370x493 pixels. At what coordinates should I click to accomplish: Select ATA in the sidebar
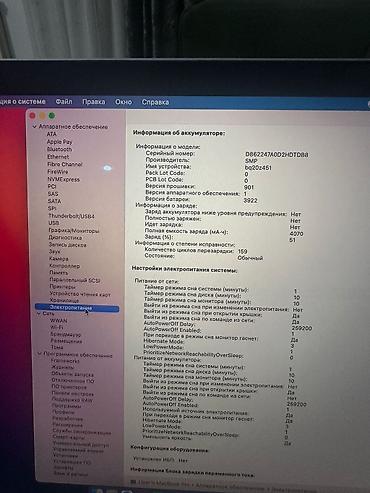tap(51, 134)
